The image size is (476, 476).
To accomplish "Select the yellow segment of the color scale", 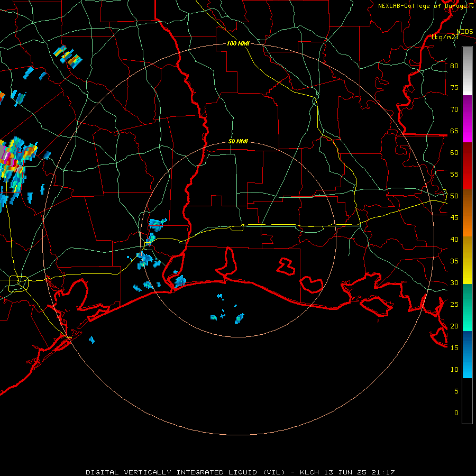I will [x=467, y=260].
